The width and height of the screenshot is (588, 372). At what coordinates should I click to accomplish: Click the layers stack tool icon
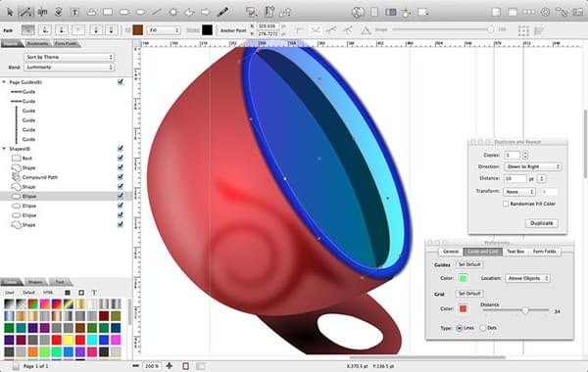pos(59,12)
